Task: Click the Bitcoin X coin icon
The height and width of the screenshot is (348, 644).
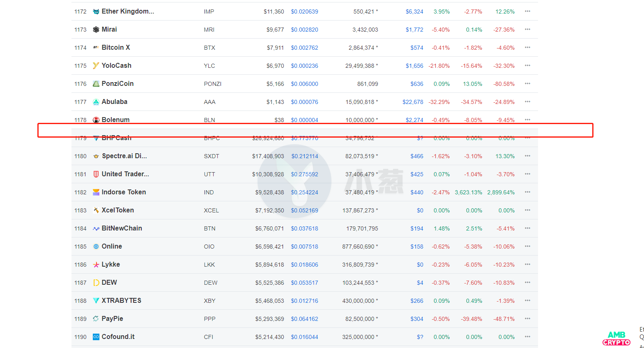Action: coord(96,48)
